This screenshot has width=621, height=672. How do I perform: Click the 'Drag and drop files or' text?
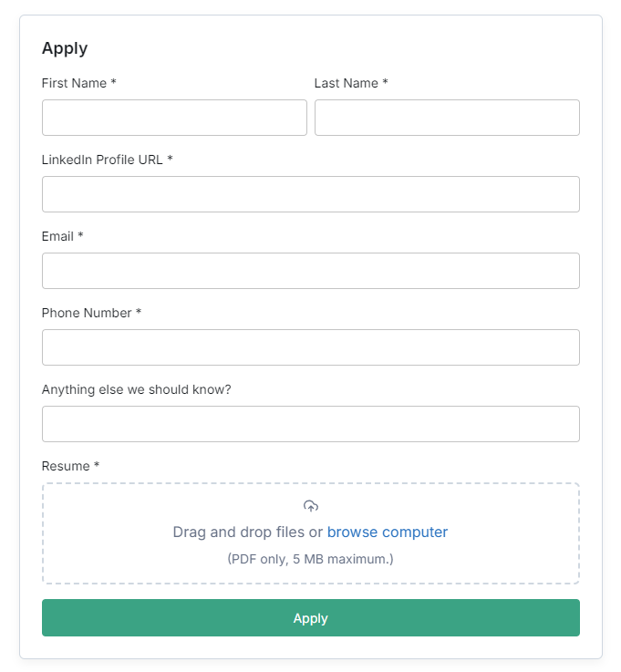pyautogui.click(x=248, y=532)
